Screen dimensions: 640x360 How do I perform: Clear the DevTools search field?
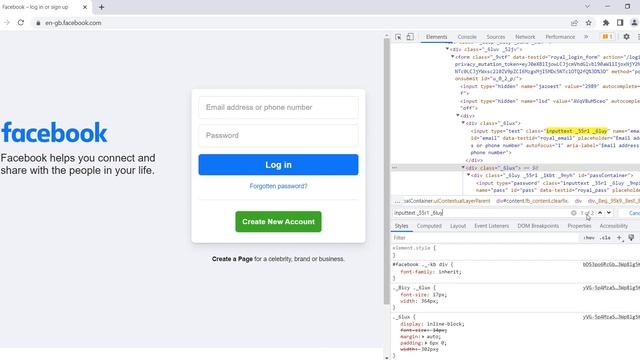[x=573, y=213]
